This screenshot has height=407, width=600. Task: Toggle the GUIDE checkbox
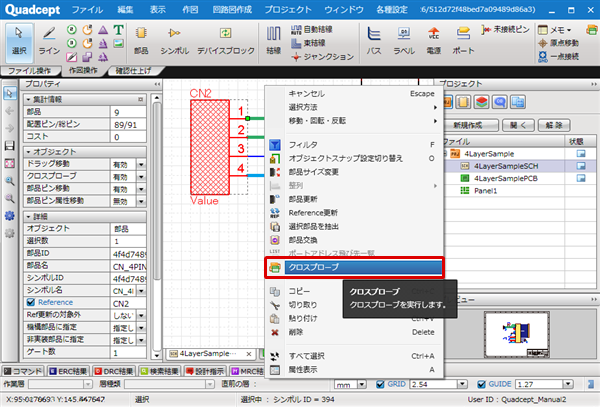[481, 384]
